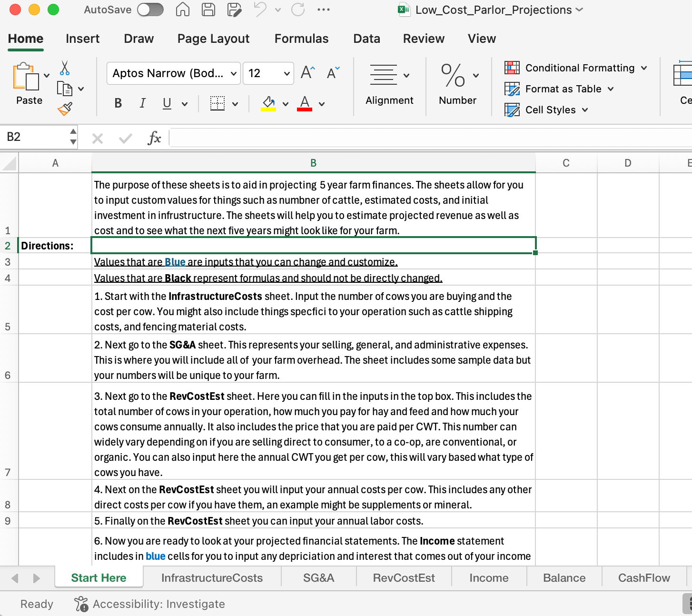Click the Format Painter brush icon
The image size is (692, 616).
click(65, 109)
